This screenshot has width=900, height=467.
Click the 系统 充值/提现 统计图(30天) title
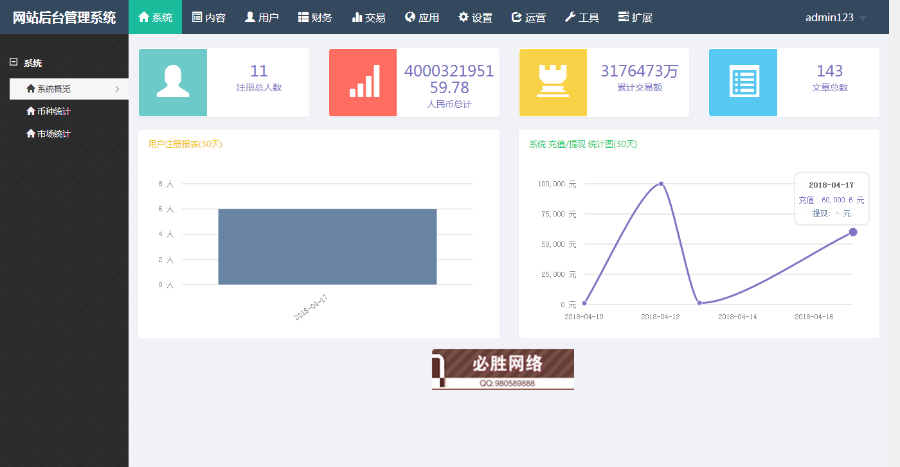pos(583,144)
